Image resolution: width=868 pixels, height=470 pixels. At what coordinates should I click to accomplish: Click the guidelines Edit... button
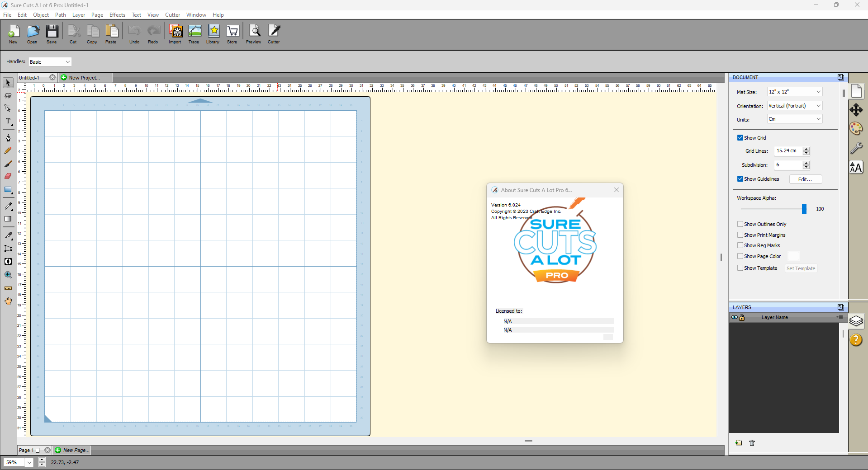806,179
